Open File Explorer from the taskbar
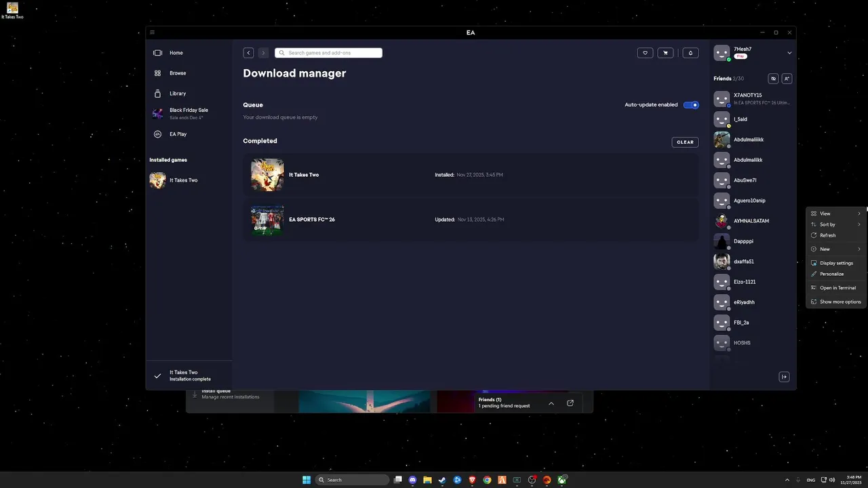Viewport: 868px width, 488px height. (427, 480)
